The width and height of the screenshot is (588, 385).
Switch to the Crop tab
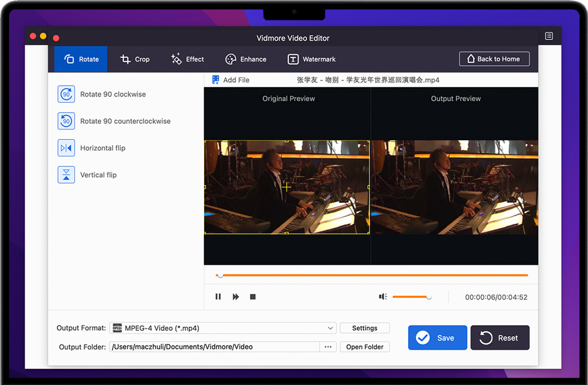point(135,59)
